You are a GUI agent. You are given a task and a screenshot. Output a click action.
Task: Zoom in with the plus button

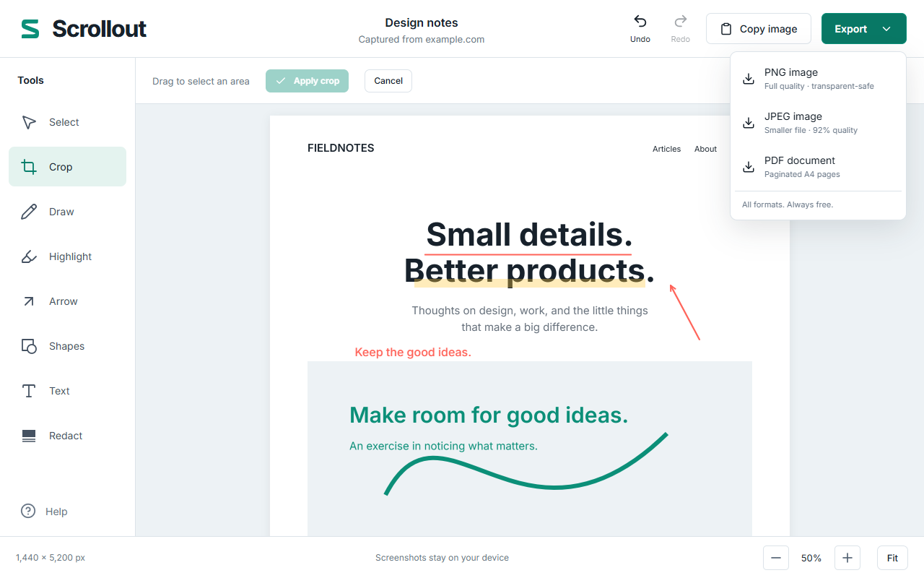click(x=847, y=558)
